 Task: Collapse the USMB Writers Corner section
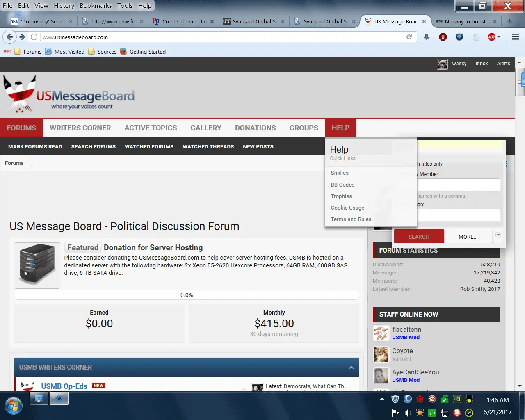tap(351, 367)
